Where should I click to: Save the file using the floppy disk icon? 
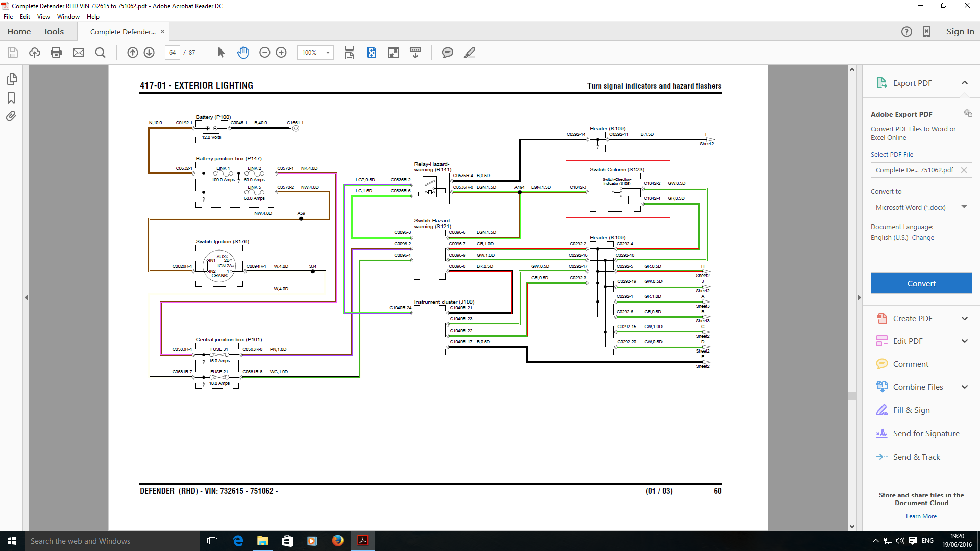point(13,53)
